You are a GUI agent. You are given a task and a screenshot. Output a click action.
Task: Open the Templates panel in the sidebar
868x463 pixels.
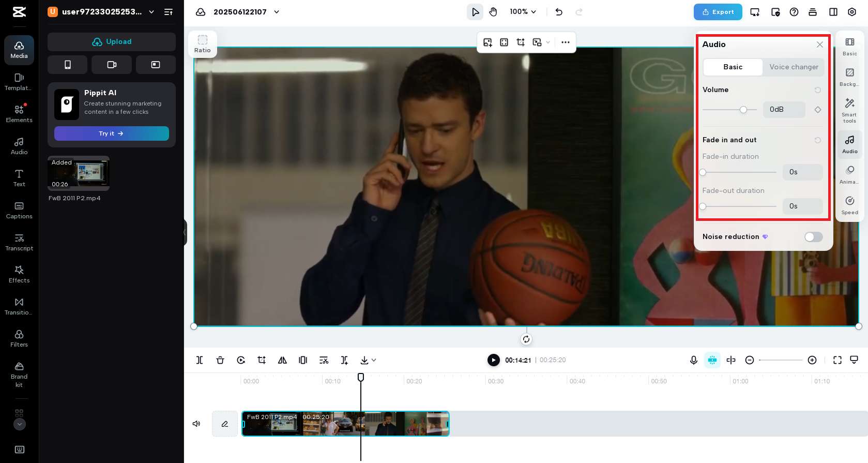tap(19, 82)
